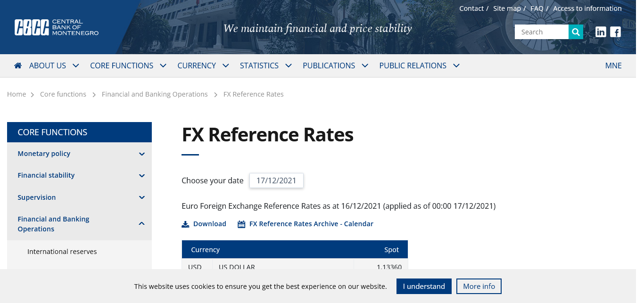This screenshot has width=644, height=303.
Task: Click the I understand cookie button
Action: 424,287
